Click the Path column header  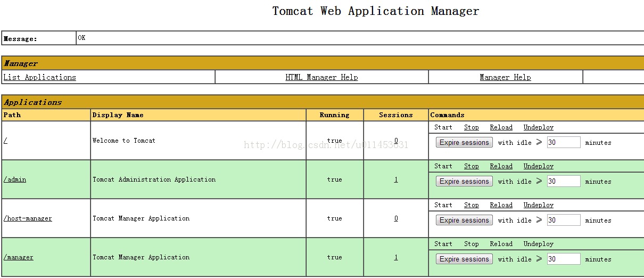(12, 115)
